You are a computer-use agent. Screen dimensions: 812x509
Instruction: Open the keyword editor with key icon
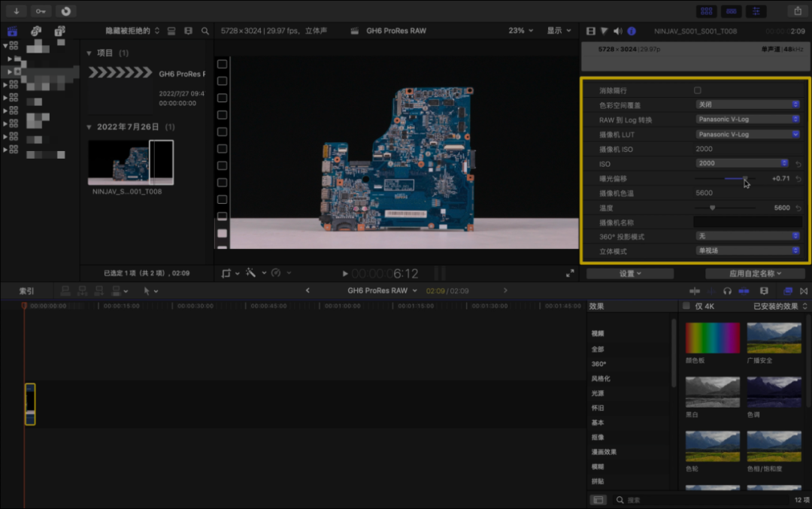point(41,11)
